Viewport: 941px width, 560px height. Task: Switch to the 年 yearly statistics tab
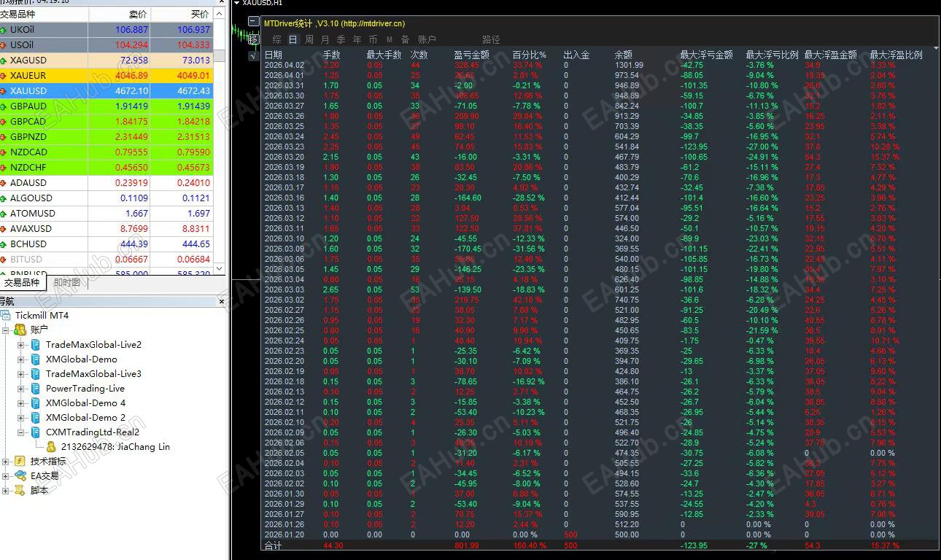tap(357, 39)
